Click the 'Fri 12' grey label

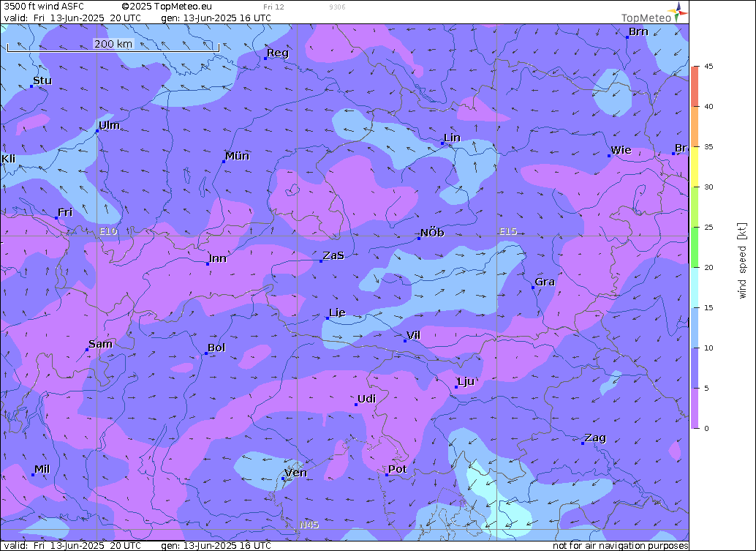pos(274,7)
